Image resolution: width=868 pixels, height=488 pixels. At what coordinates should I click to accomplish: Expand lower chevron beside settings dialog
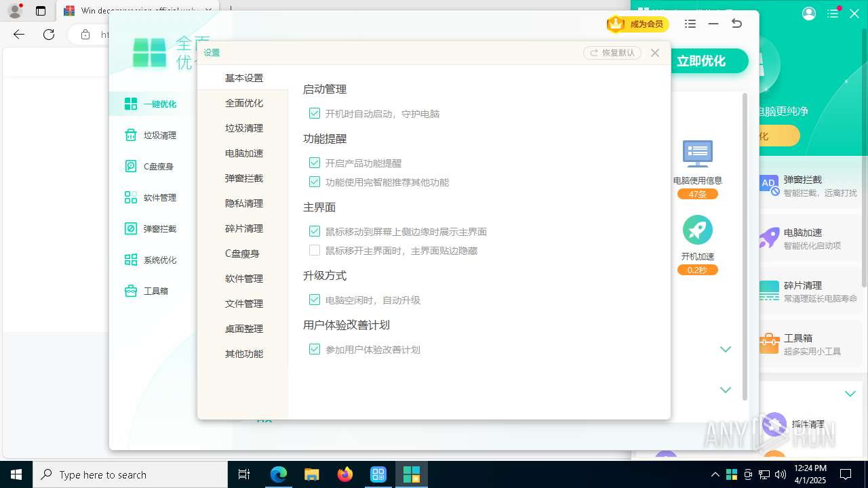click(x=726, y=390)
